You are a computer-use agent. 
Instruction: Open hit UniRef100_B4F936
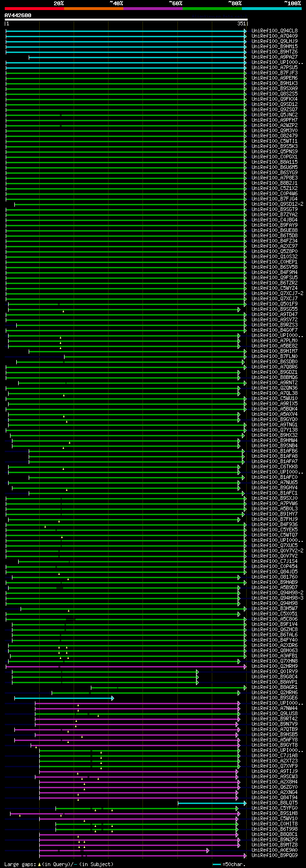(274, 525)
